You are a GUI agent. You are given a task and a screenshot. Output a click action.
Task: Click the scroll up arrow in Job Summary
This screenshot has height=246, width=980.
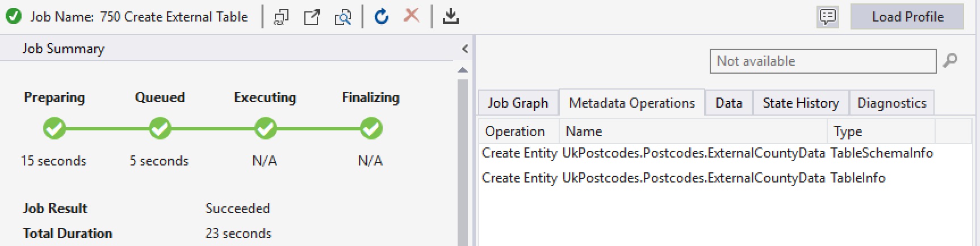pyautogui.click(x=463, y=70)
